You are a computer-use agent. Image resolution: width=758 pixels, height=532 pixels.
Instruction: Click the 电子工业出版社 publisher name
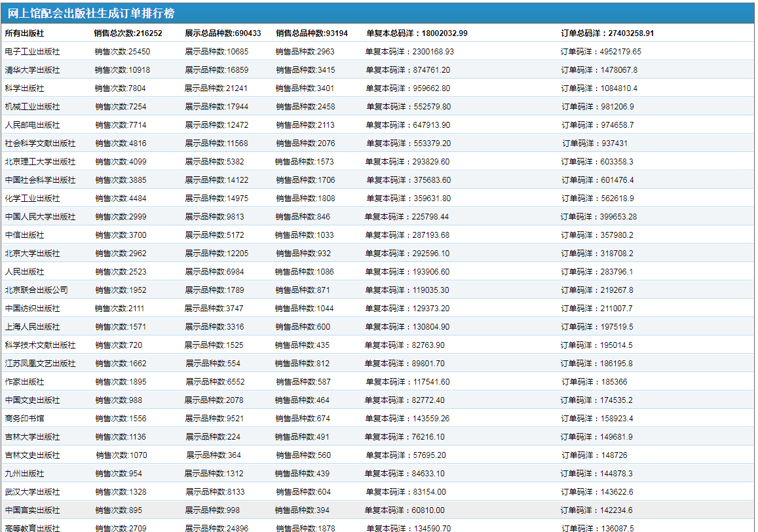32,52
